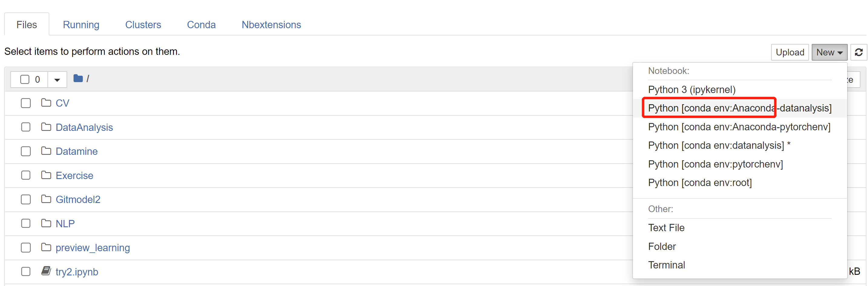Click the preview_learning folder icon
Viewport: 868px width, 286px height.
coord(46,247)
